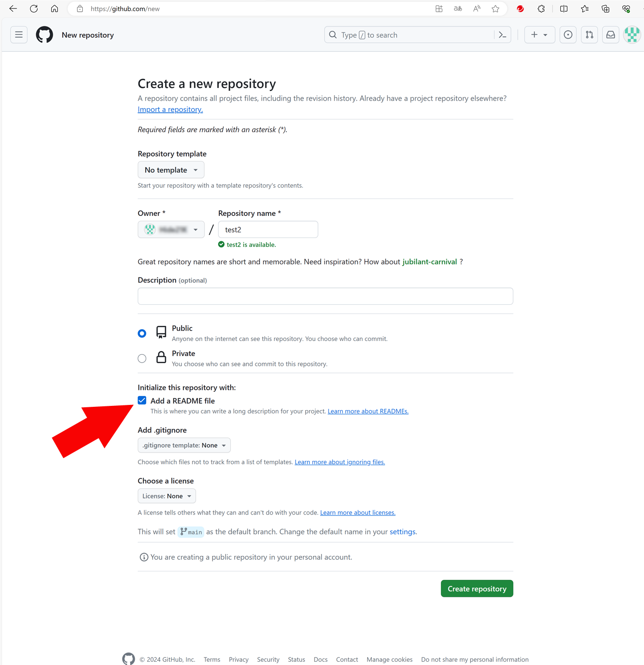This screenshot has width=644, height=665.
Task: Open the notifications inbox
Action: click(x=610, y=34)
